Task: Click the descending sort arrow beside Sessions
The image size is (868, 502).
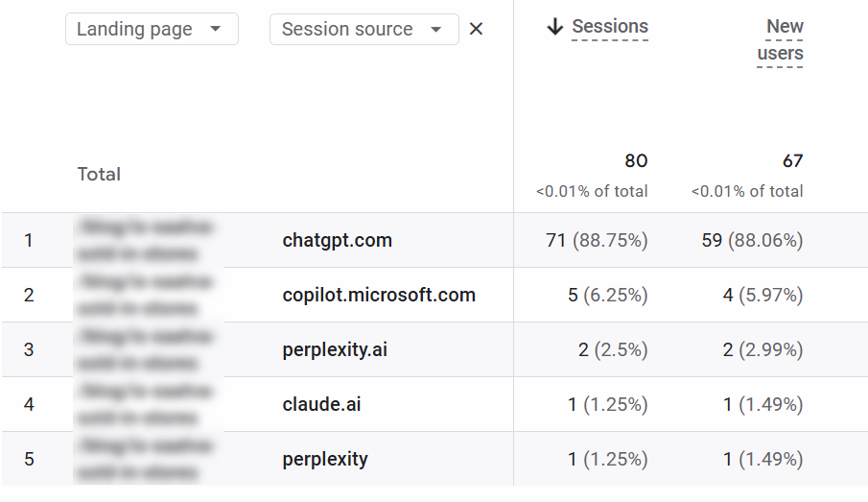Action: (554, 27)
